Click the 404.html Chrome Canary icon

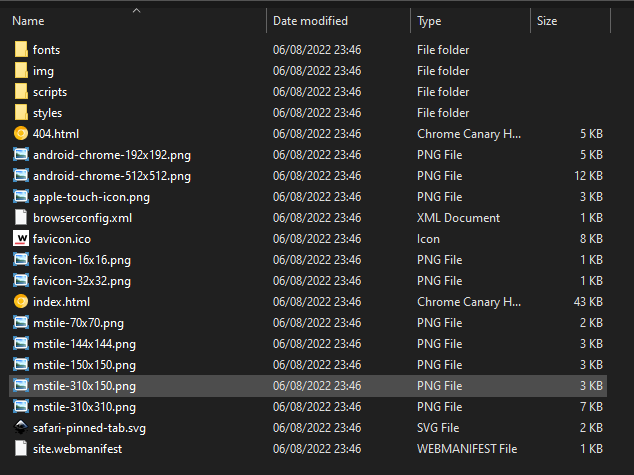pos(21,133)
